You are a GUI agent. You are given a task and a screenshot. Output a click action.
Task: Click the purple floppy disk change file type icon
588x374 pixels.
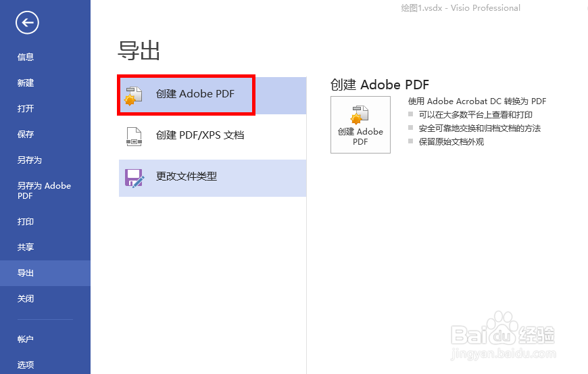[x=134, y=178]
